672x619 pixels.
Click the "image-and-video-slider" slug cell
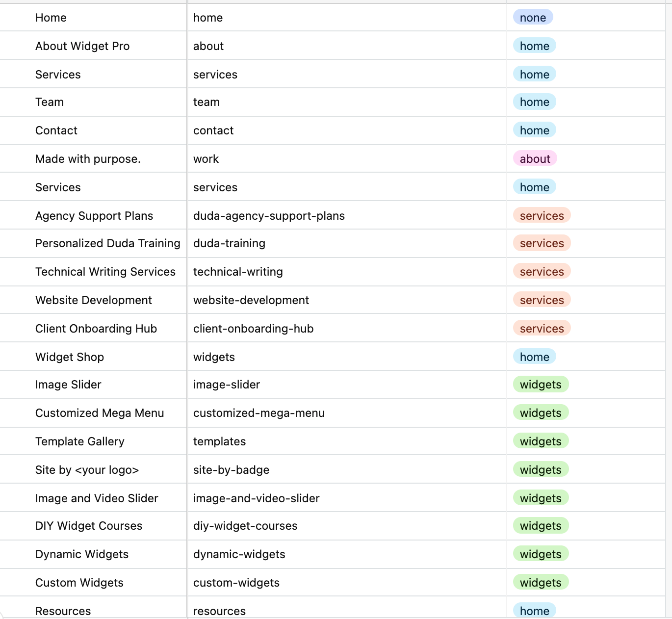click(x=256, y=498)
